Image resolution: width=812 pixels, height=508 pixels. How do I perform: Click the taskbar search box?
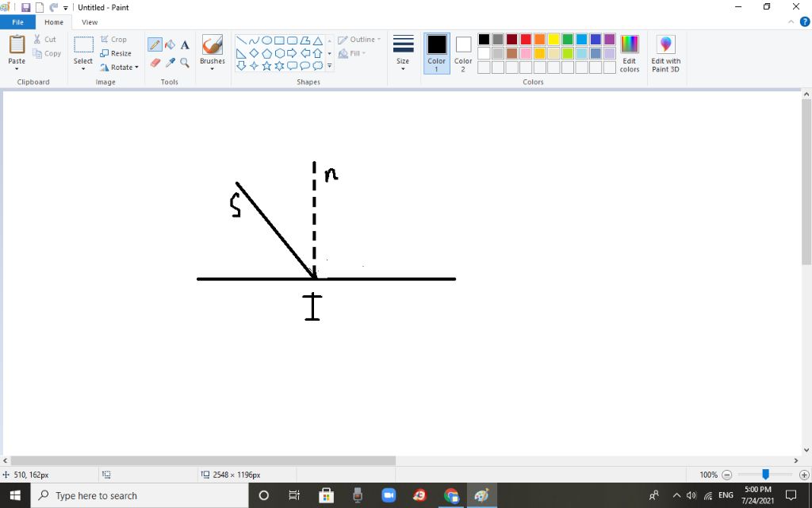coord(140,495)
